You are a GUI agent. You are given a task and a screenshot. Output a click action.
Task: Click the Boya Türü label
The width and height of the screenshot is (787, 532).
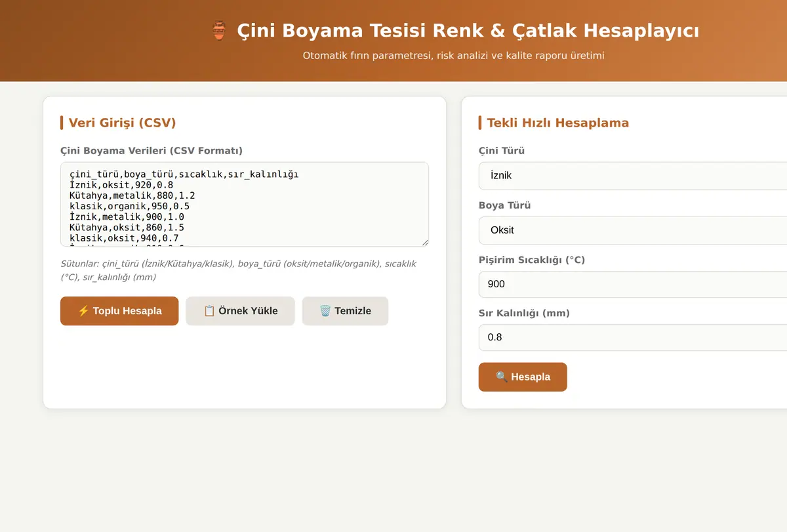pos(505,205)
